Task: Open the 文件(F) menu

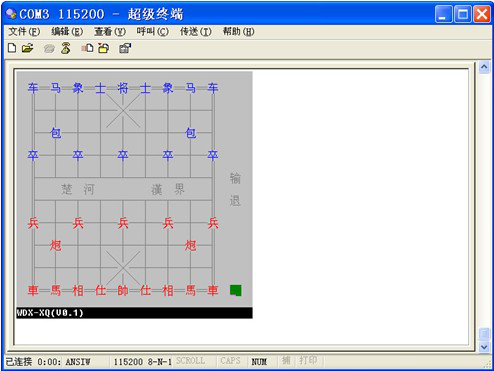Action: coord(24,32)
